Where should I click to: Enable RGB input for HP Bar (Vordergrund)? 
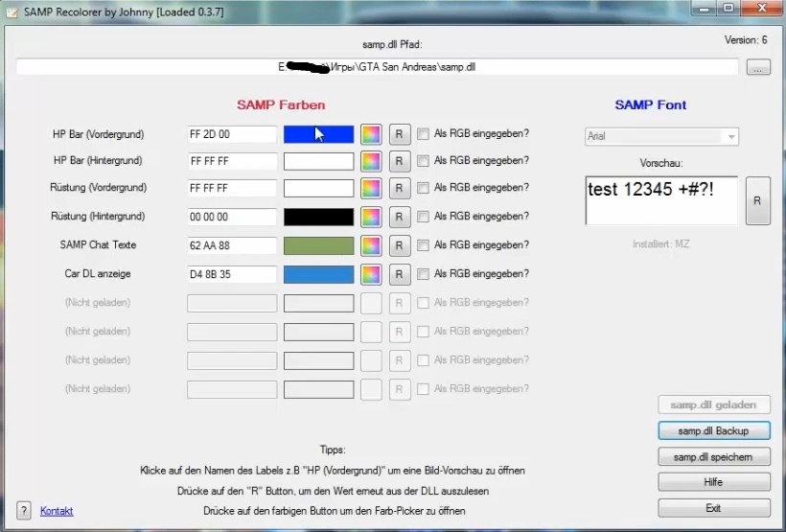pyautogui.click(x=423, y=134)
